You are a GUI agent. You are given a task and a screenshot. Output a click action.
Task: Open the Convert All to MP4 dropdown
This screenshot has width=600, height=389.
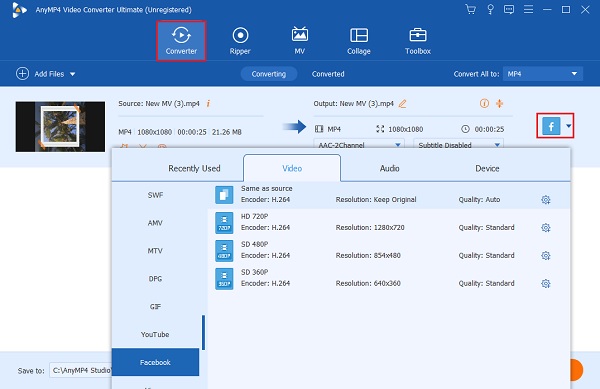[x=543, y=74]
